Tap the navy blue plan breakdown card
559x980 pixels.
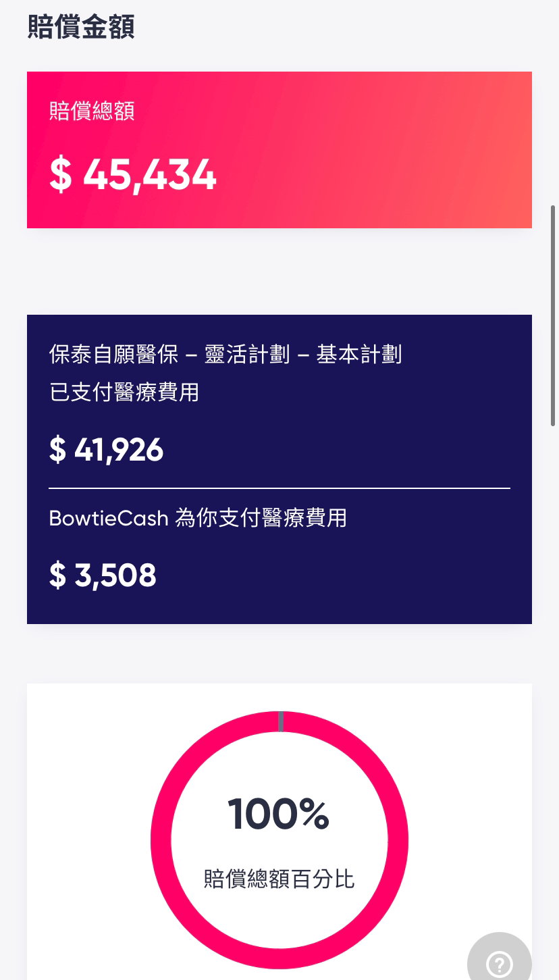pyautogui.click(x=279, y=469)
